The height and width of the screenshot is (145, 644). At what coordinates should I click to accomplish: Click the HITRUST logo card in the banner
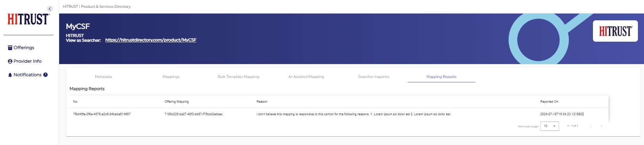pyautogui.click(x=615, y=31)
